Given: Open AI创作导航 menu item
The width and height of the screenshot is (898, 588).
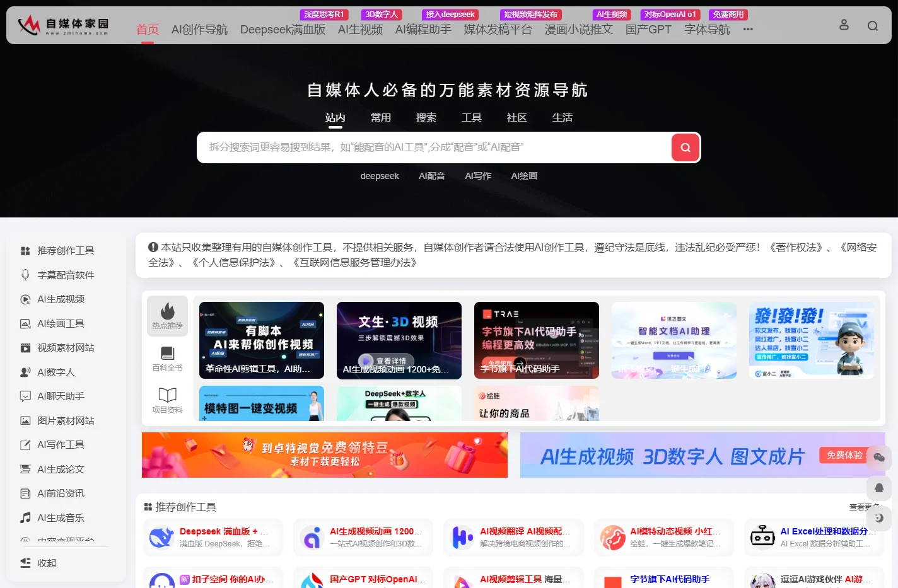Looking at the screenshot, I should [x=199, y=30].
